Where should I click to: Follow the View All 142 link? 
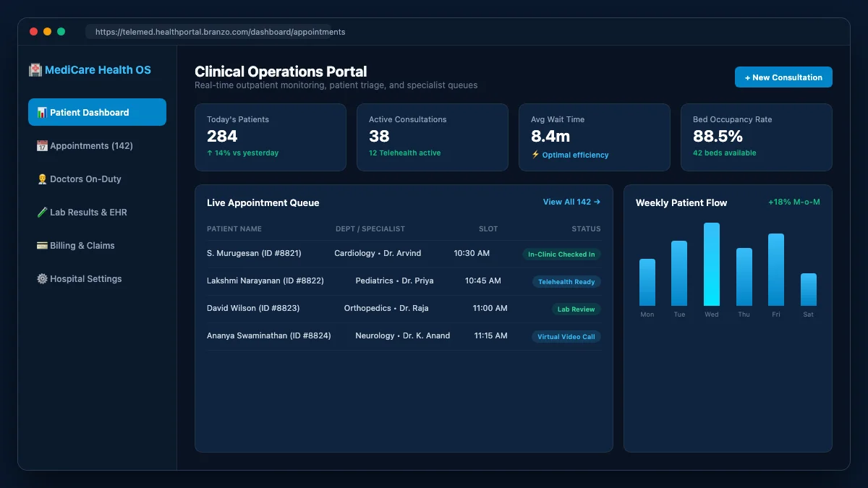[571, 202]
